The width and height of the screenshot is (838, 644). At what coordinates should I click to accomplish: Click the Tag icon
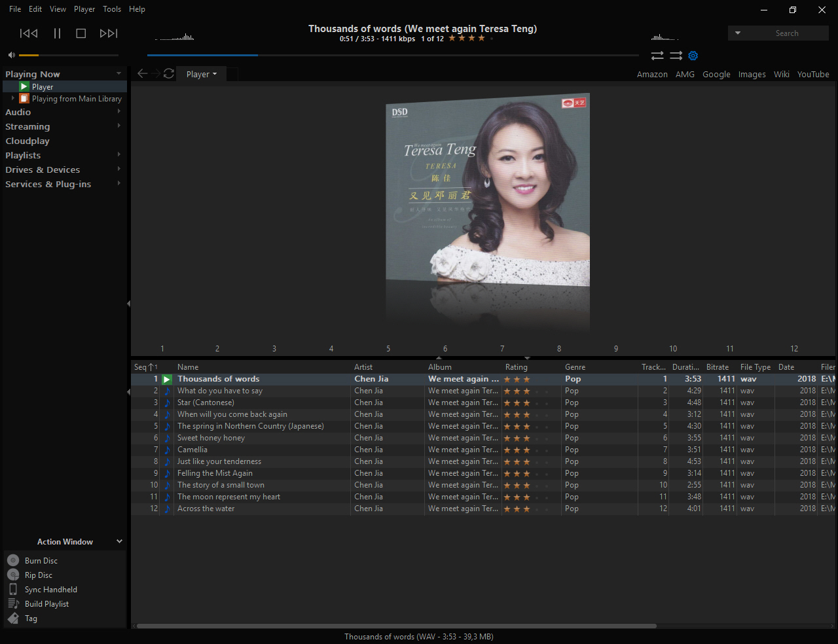click(x=13, y=618)
